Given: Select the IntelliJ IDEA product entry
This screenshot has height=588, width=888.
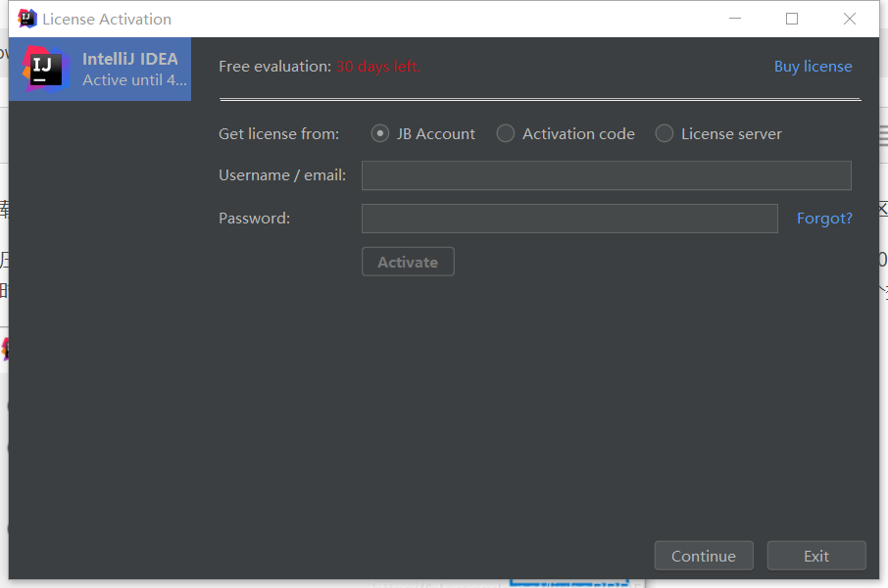Looking at the screenshot, I should (100, 70).
